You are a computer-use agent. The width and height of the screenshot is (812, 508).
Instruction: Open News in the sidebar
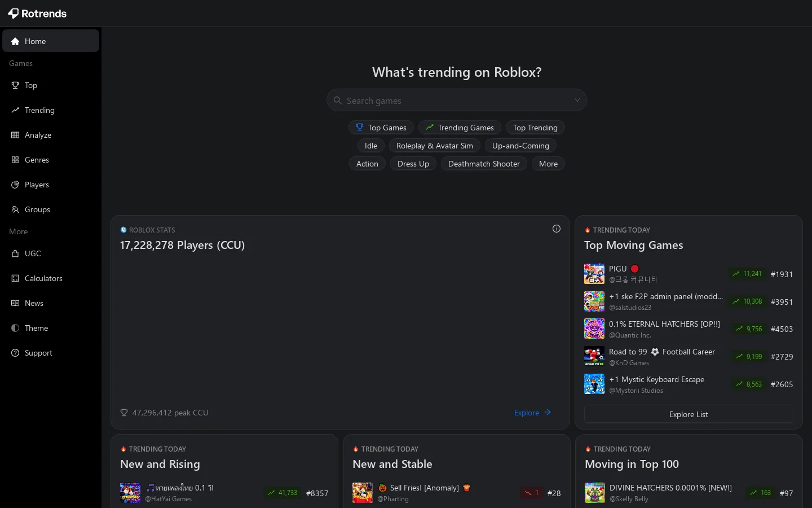(x=51, y=303)
